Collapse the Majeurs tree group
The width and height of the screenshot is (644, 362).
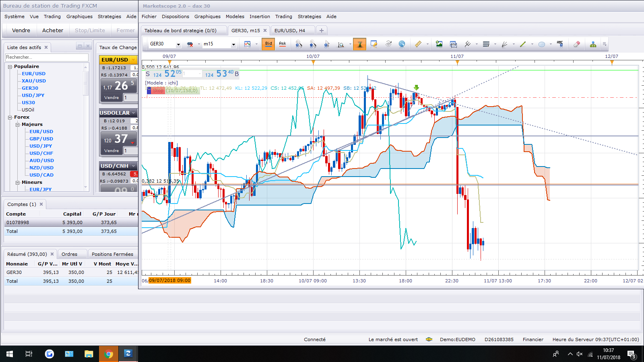point(18,125)
